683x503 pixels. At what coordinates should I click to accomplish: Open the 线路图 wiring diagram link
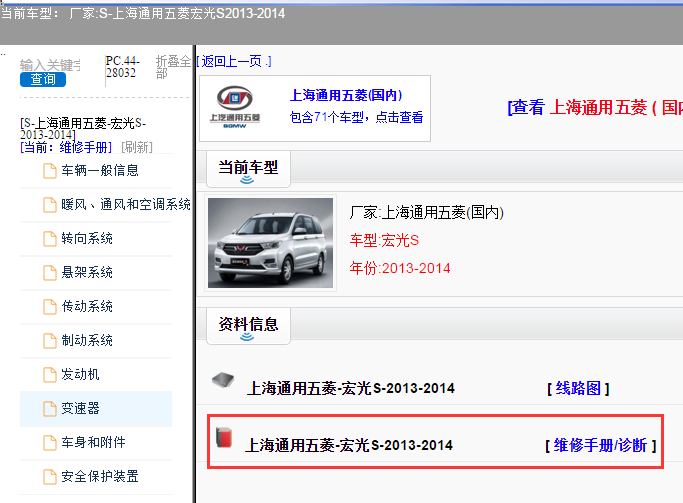point(578,388)
